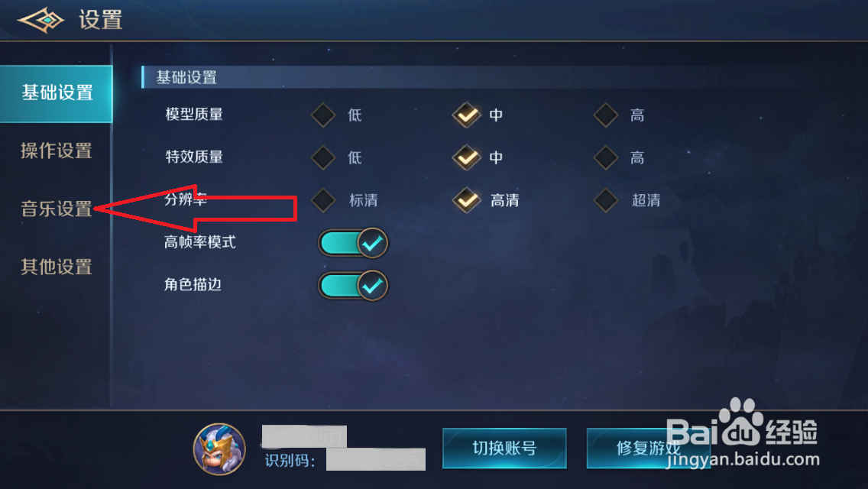
Task: Click the 识别码 code field
Action: (376, 460)
